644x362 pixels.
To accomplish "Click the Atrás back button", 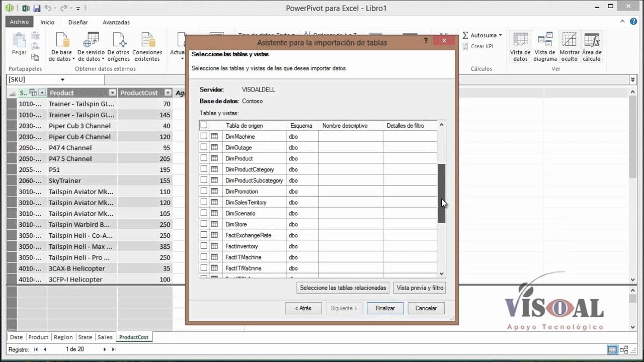I will (x=303, y=308).
